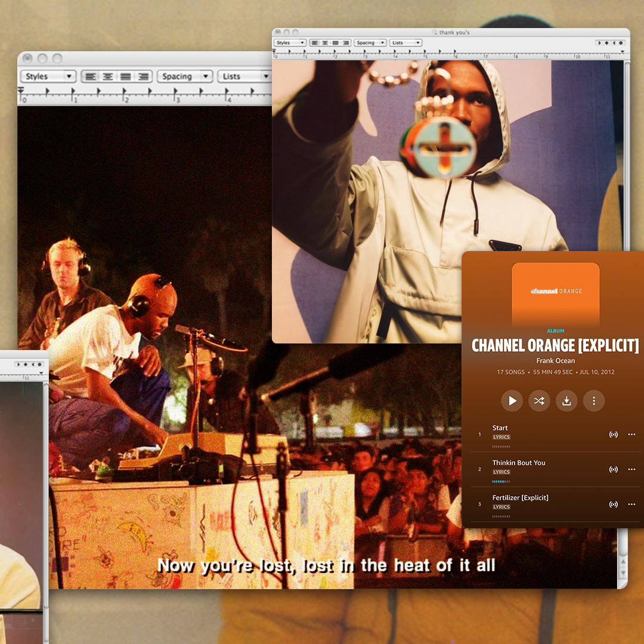Open more options for the Start track

631,434
